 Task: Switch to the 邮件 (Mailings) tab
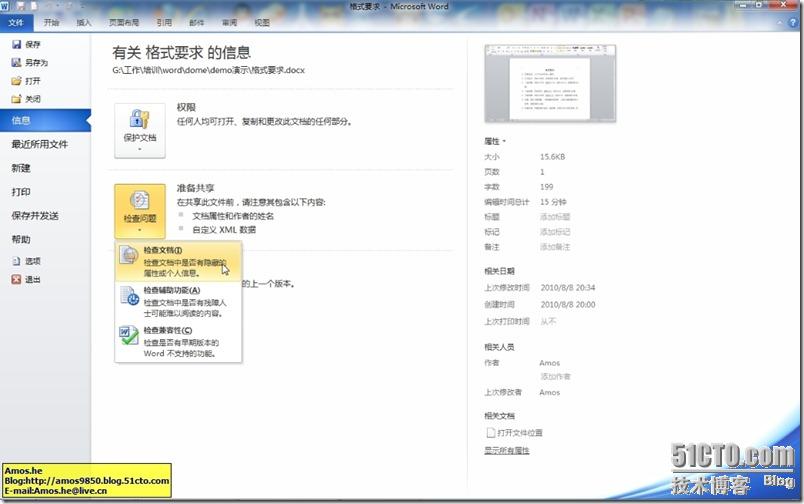click(196, 23)
